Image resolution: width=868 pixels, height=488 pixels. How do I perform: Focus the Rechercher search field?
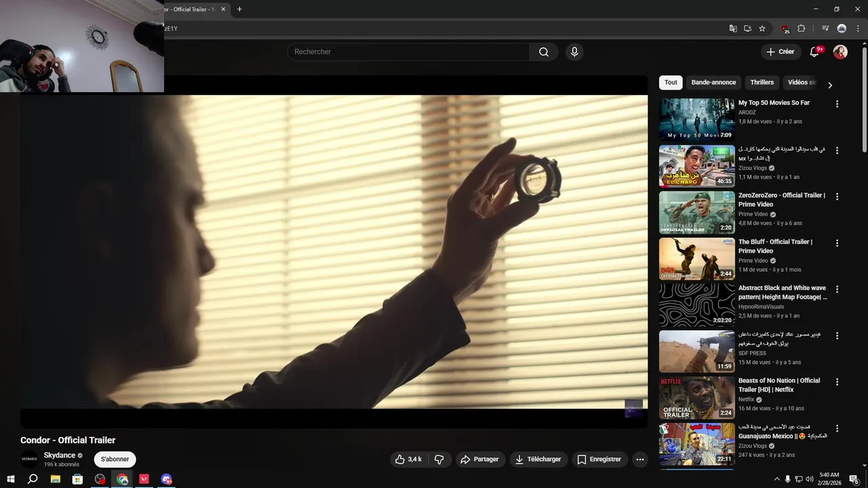tap(408, 52)
